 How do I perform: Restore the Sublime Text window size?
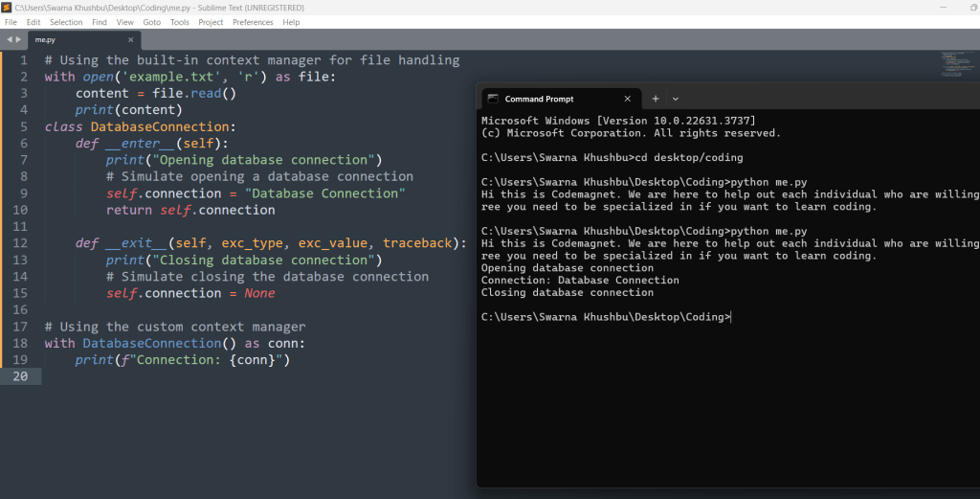tap(973, 8)
